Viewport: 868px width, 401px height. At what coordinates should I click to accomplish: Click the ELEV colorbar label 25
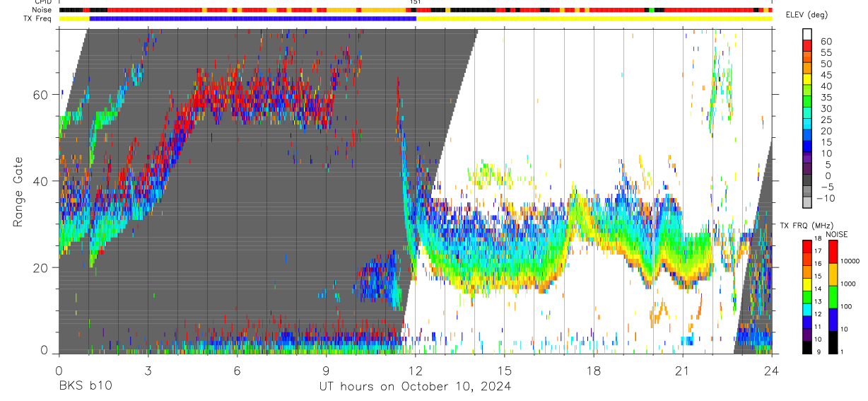pyautogui.click(x=826, y=120)
